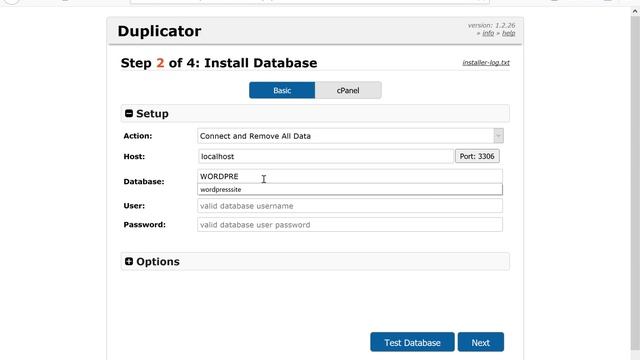Click the Options section header text
This screenshot has height=360, width=640.
point(158,262)
